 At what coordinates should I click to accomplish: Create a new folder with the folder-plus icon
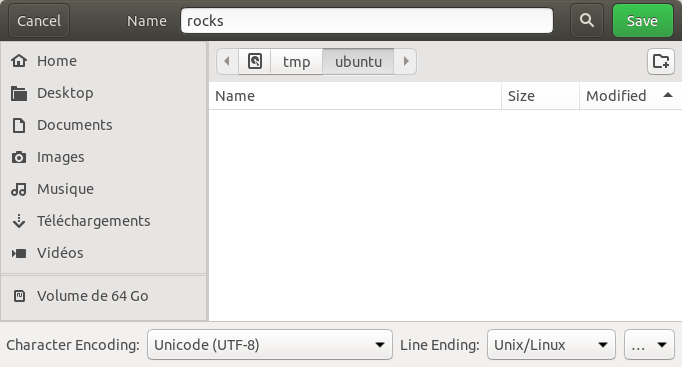point(661,61)
